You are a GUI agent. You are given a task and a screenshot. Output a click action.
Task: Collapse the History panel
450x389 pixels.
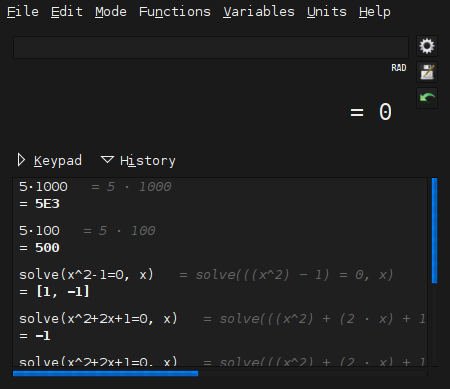coord(138,161)
